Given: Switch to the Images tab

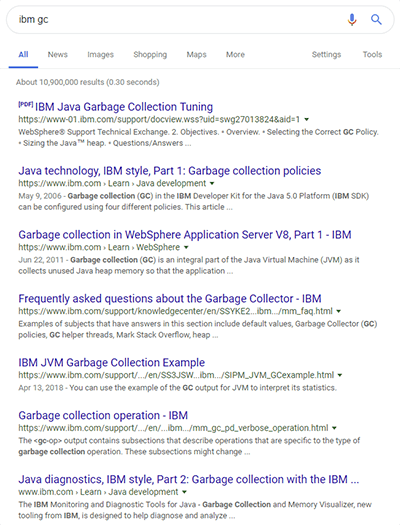Looking at the screenshot, I should pyautogui.click(x=100, y=55).
